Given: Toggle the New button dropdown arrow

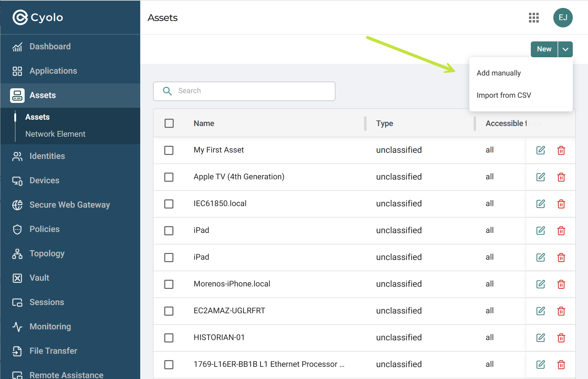Looking at the screenshot, I should pyautogui.click(x=565, y=49).
